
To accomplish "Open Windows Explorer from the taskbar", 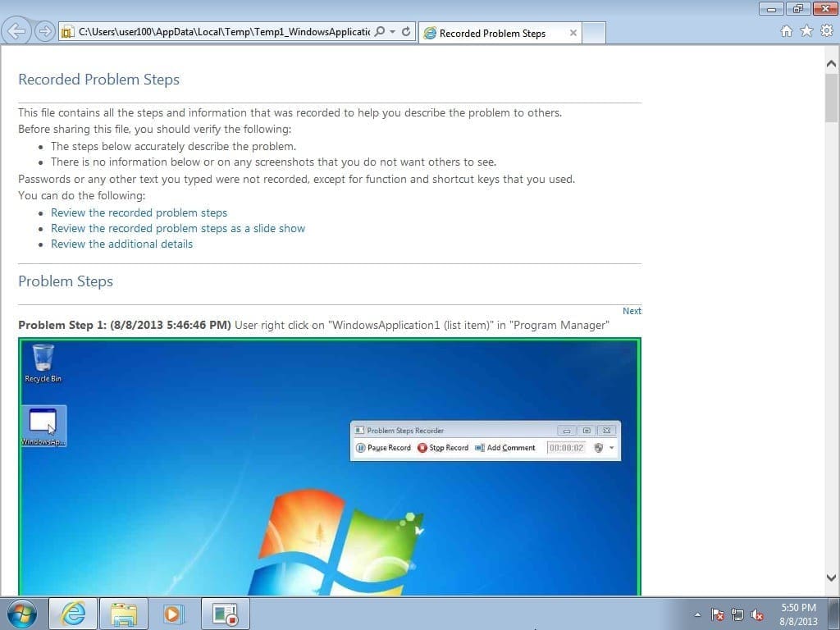I will coord(124,614).
